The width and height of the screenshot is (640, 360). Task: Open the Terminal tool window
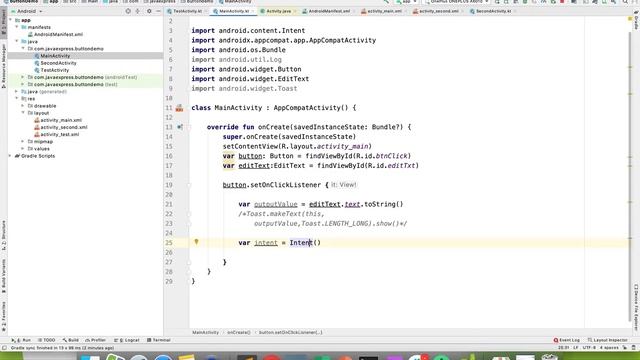158,340
